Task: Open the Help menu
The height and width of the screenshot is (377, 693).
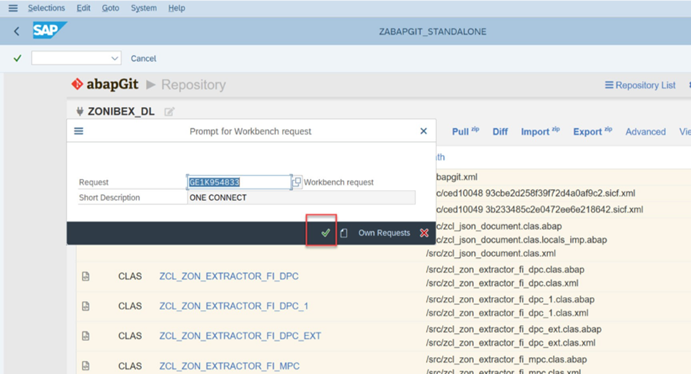Action: 176,8
